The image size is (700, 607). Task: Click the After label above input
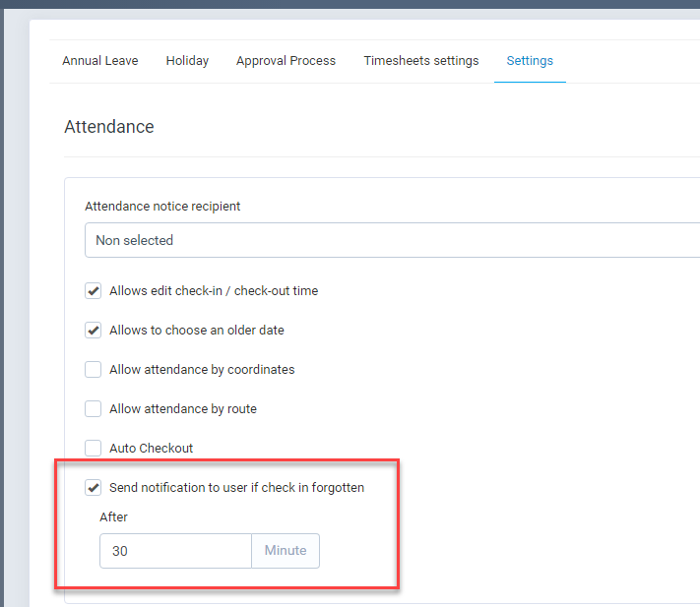[113, 516]
